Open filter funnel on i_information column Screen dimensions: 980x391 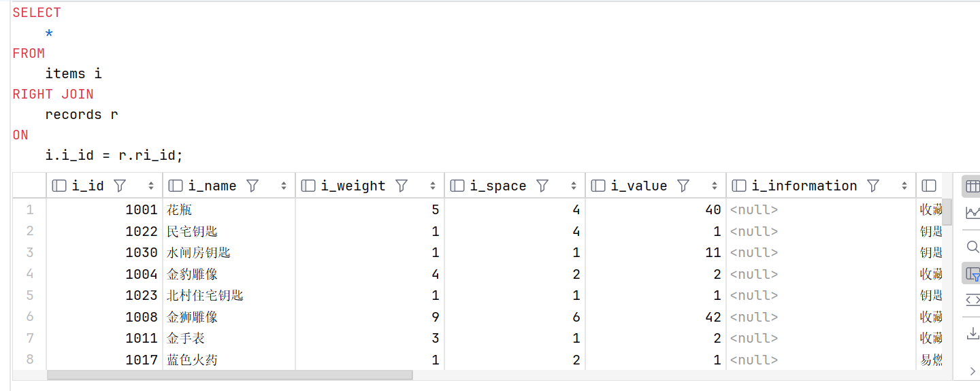click(x=873, y=186)
